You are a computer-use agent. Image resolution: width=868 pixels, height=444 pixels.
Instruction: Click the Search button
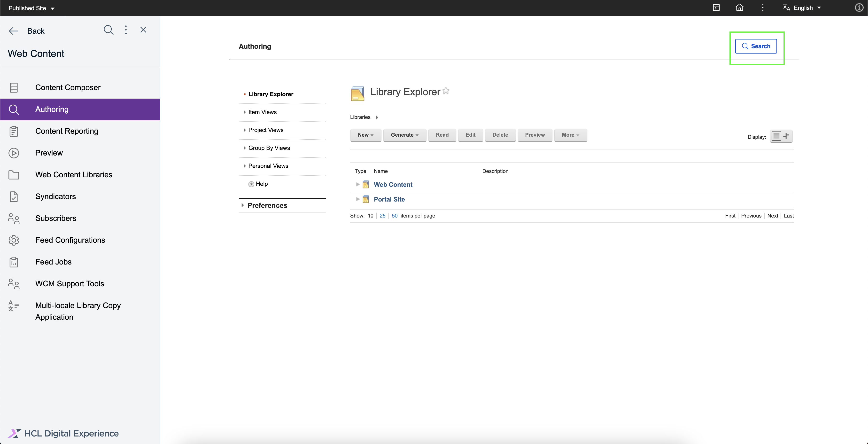coord(756,46)
